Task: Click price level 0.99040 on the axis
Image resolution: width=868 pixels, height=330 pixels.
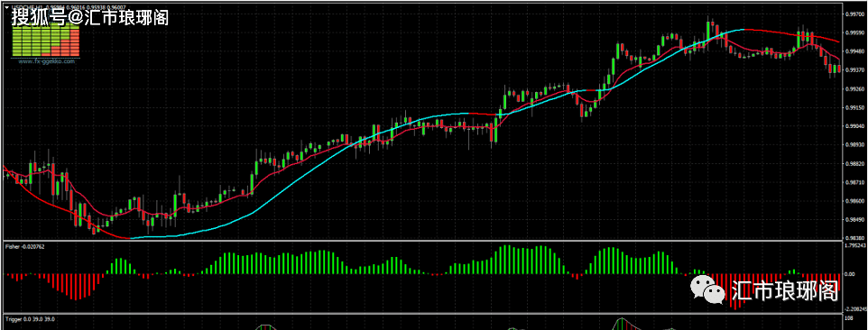Action: pyautogui.click(x=854, y=126)
